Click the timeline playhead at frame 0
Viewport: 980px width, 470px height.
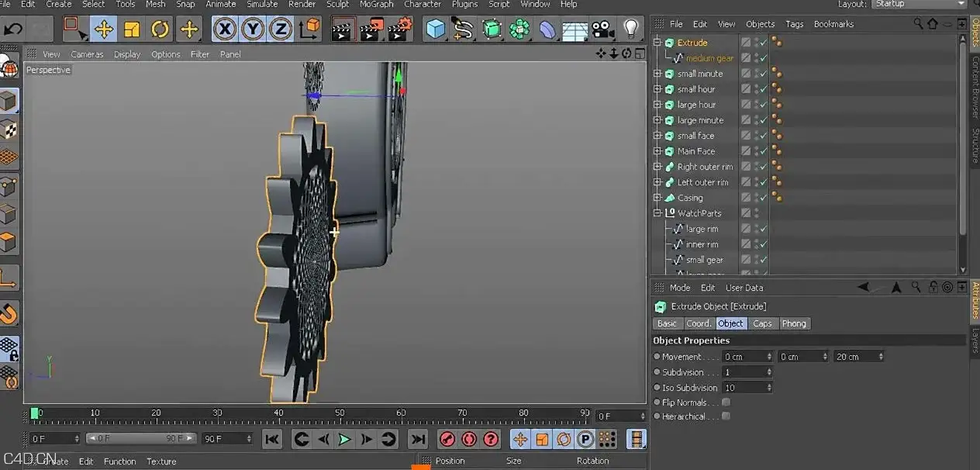(x=35, y=414)
